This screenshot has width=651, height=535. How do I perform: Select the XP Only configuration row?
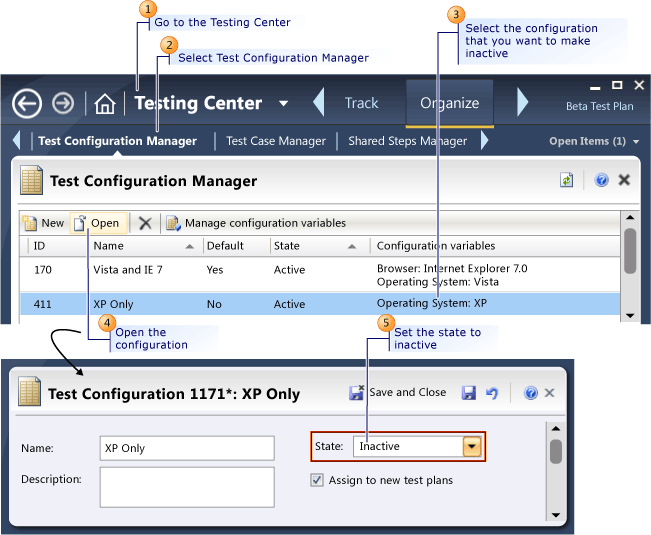point(320,304)
